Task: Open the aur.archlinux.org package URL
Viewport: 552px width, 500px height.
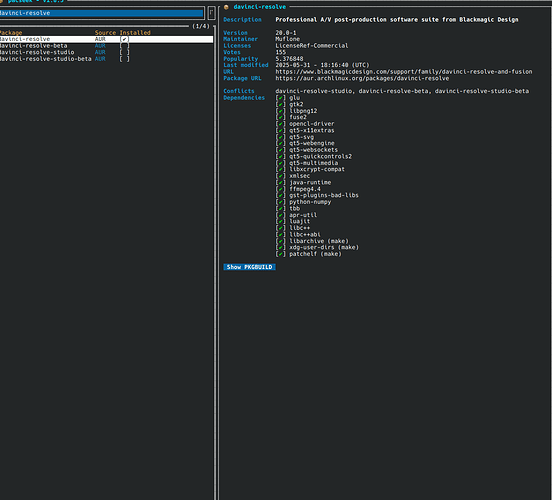Action: click(362, 78)
